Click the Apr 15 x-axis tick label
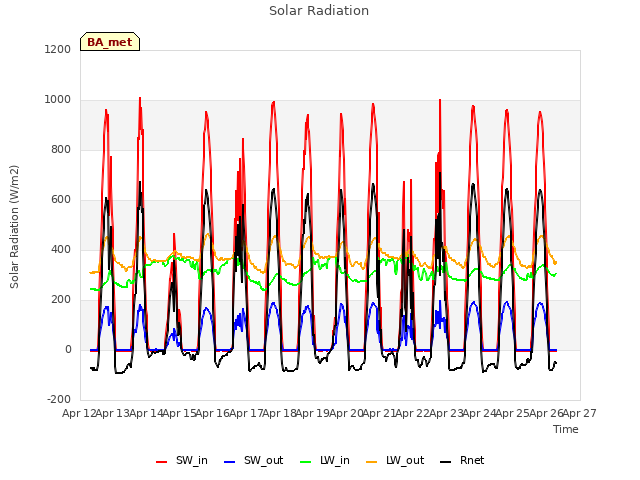The height and width of the screenshot is (480, 640). coord(179,413)
